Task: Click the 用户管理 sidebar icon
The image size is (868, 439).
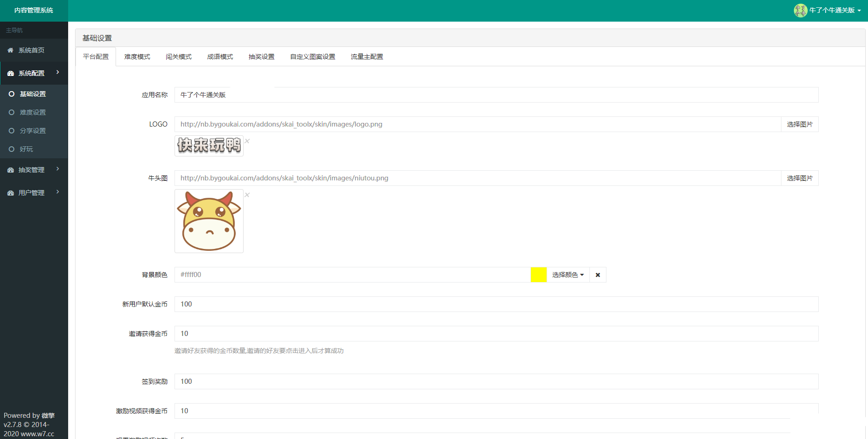Action: [10, 192]
